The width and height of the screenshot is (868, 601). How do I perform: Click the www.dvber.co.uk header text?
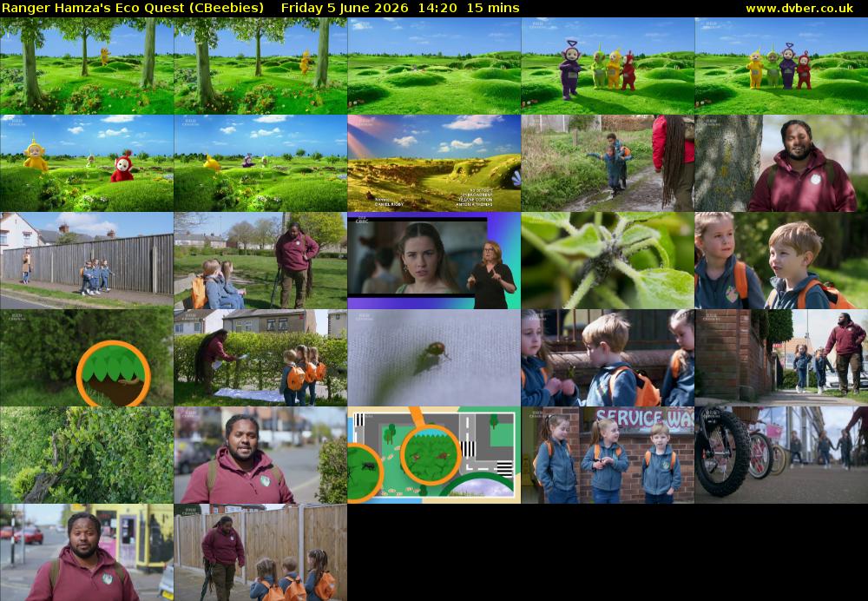pyautogui.click(x=799, y=9)
